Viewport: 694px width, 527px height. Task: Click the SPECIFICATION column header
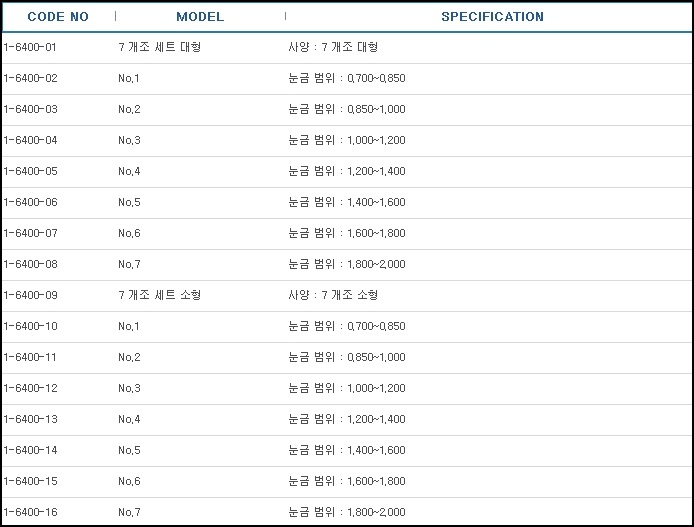pyautogui.click(x=492, y=17)
